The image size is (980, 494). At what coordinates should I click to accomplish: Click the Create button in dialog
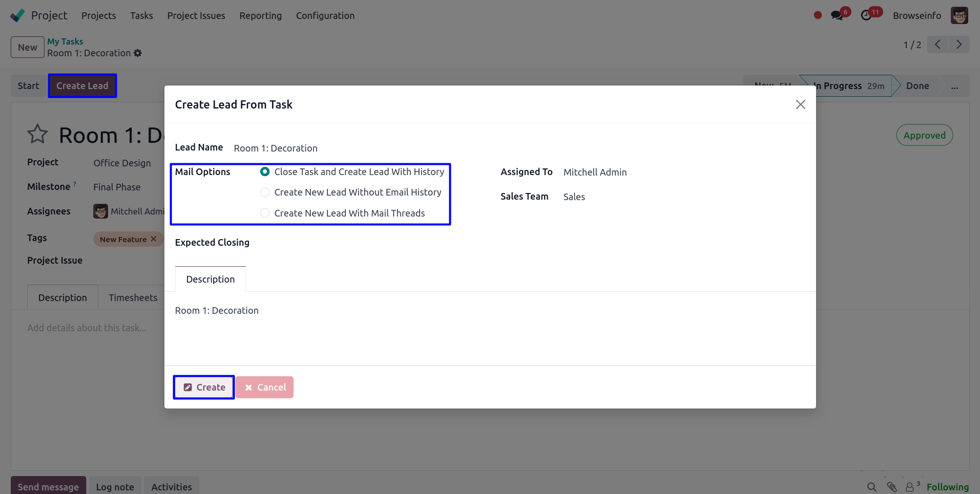tap(204, 388)
